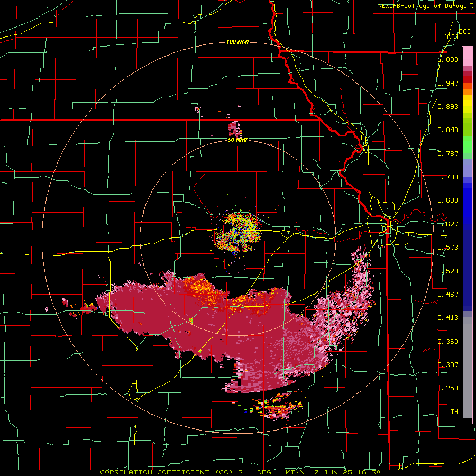
Task: Click the 0.573 color scale value
Action: tap(448, 248)
